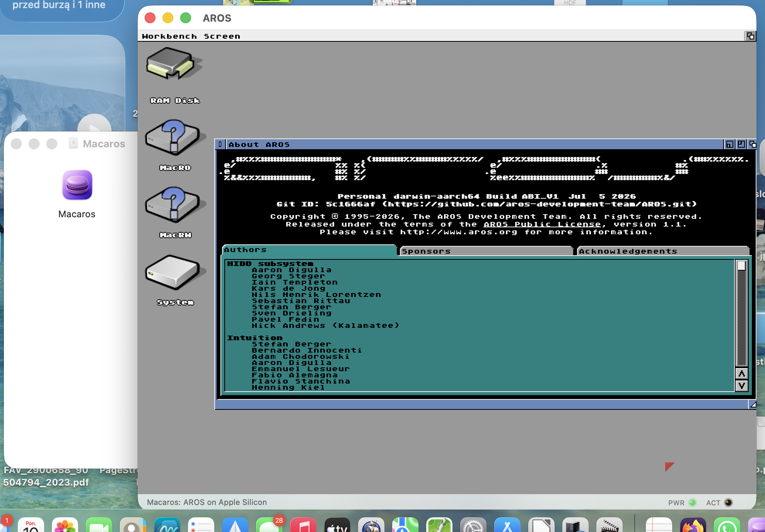Click the 'Macaros: AROS on Apple Silicon' status text
Image resolution: width=765 pixels, height=532 pixels.
pos(207,502)
